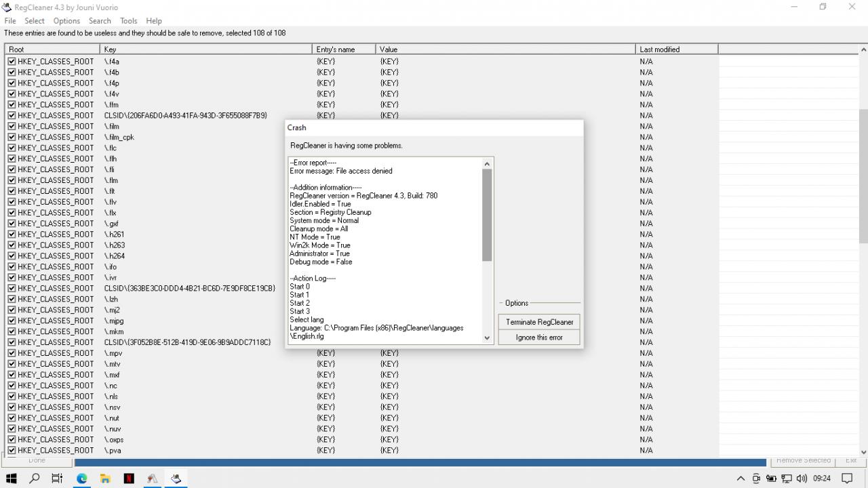Click the main list scroll-up arrow
The height and width of the screenshot is (488, 868).
[x=863, y=49]
